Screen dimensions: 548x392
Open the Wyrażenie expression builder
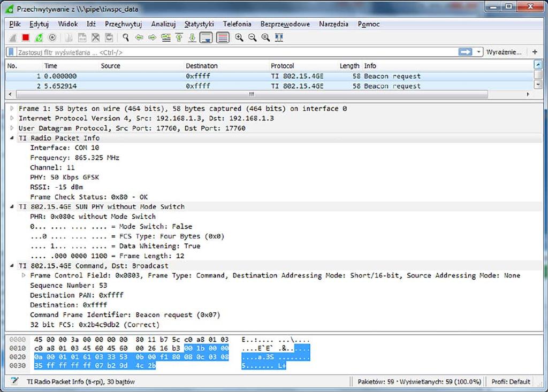[504, 52]
